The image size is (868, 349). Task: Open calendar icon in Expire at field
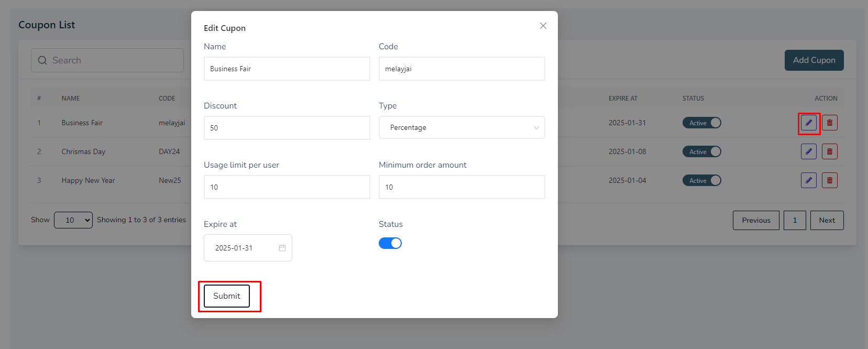coord(282,248)
